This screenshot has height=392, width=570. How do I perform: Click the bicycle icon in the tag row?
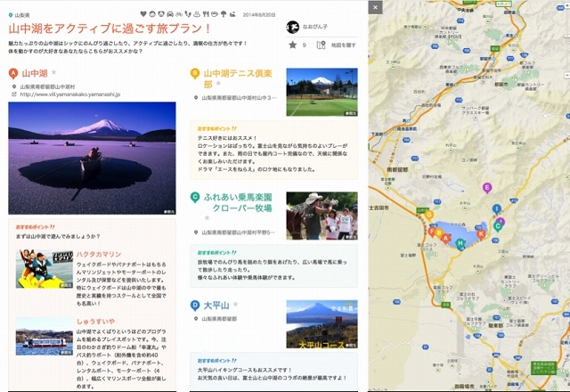tap(179, 14)
